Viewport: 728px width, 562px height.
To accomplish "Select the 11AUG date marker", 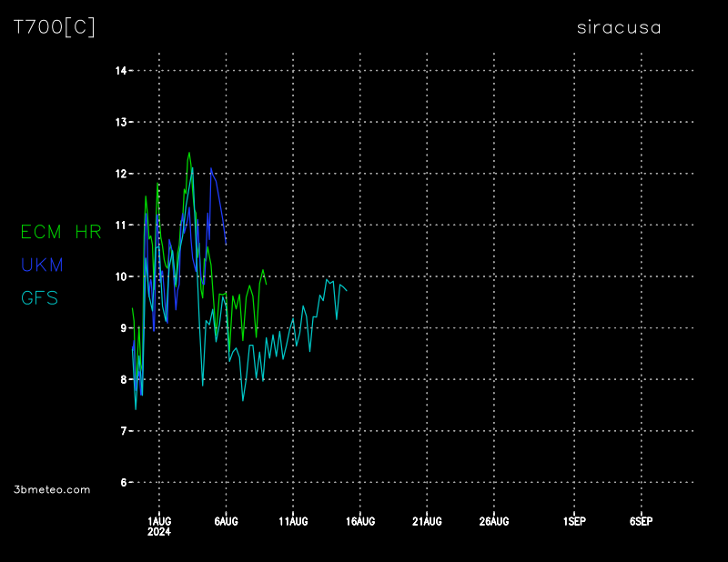I will click(293, 522).
